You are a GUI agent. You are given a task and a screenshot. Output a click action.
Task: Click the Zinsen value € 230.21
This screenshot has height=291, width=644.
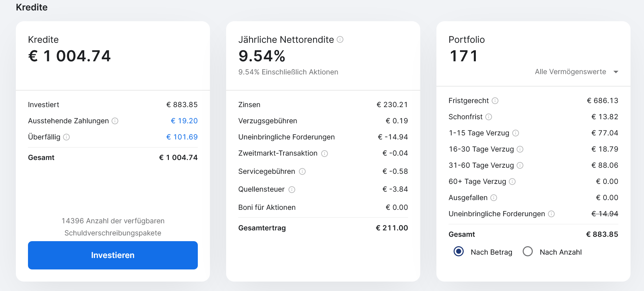[x=392, y=105]
